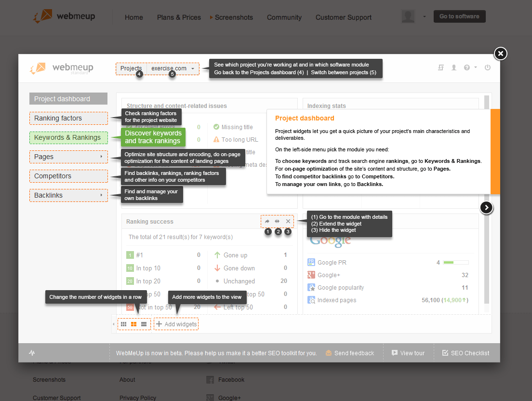The width and height of the screenshot is (532, 401).
Task: Click Send feedback in the bottom bar
Action: pos(350,353)
